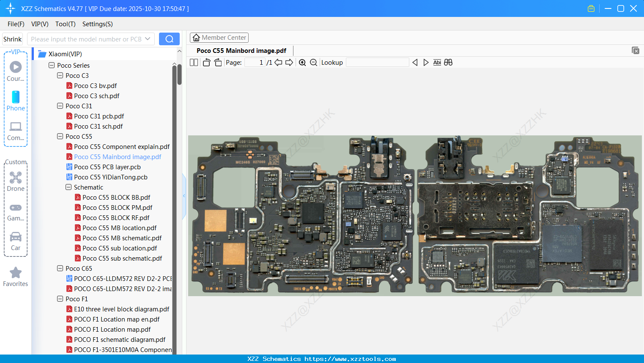Open the binoculars search tool
The width and height of the screenshot is (644, 363).
(448, 62)
